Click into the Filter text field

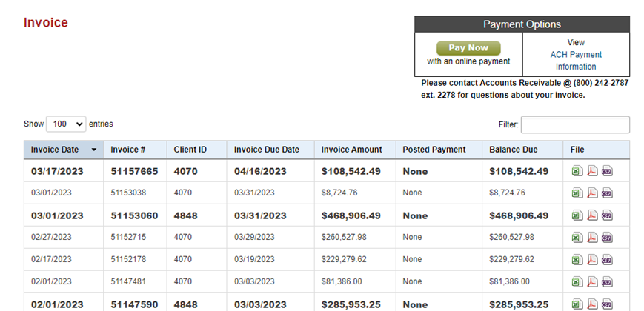click(575, 124)
